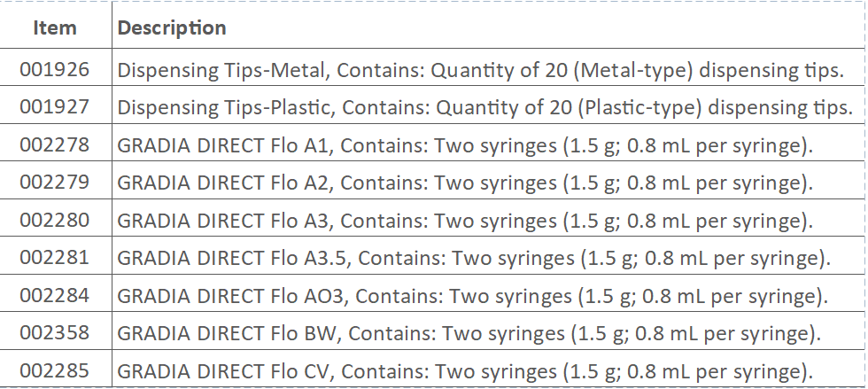Click the GRADIA DIRECT Flo A2 description
This screenshot has width=868, height=389.
click(x=465, y=183)
